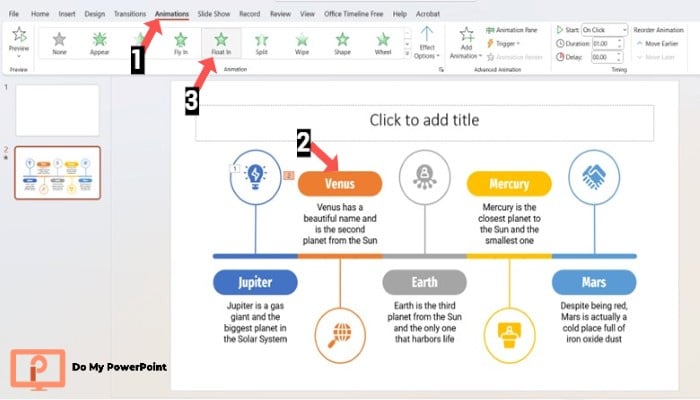Click animation order marker 2 tag
Screen dimensions: 700x400
(289, 175)
